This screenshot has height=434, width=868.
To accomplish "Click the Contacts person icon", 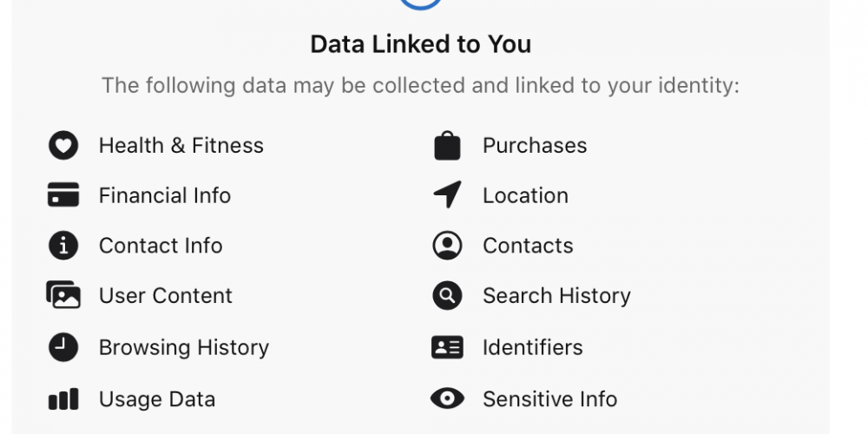I will pos(447,246).
